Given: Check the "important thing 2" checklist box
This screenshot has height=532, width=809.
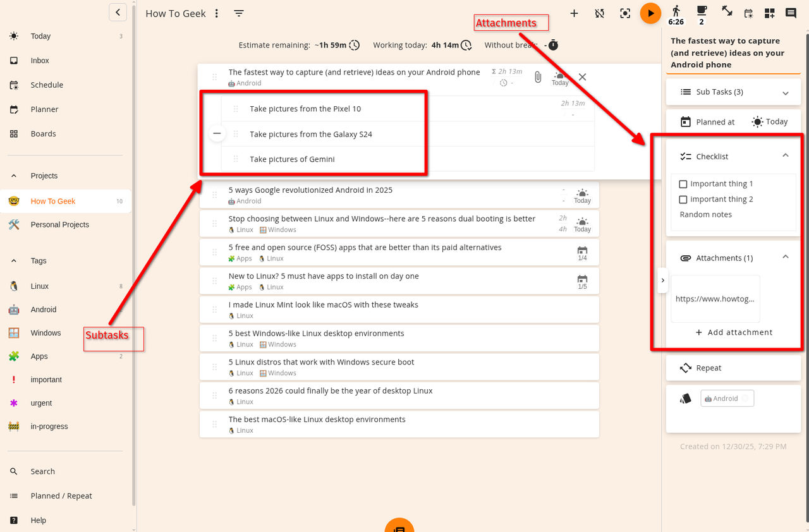Looking at the screenshot, I should pyautogui.click(x=683, y=199).
